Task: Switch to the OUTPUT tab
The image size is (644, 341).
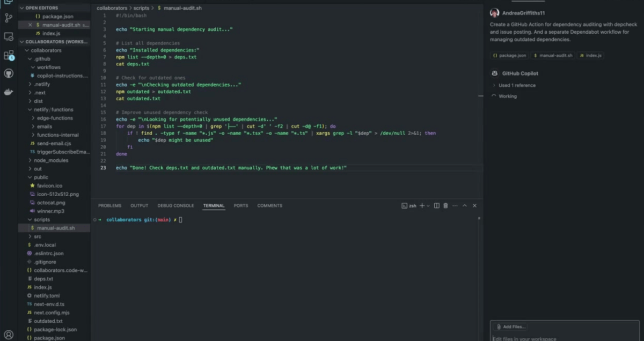Action: click(x=139, y=205)
